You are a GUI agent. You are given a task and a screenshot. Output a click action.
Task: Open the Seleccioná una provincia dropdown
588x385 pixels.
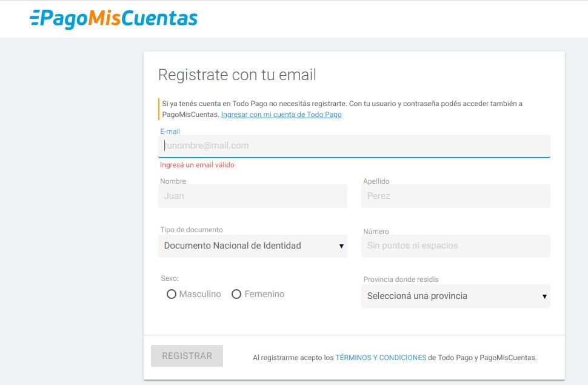(456, 296)
